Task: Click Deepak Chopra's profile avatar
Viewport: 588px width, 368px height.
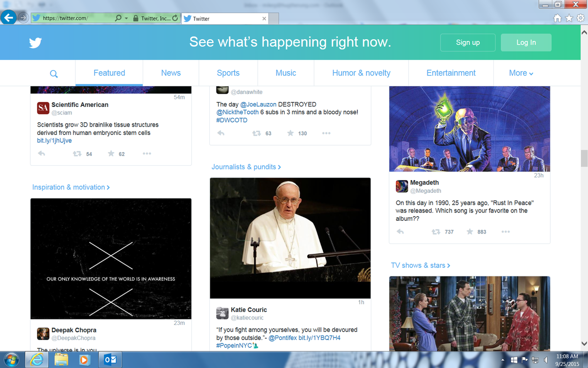Action: [x=43, y=334]
